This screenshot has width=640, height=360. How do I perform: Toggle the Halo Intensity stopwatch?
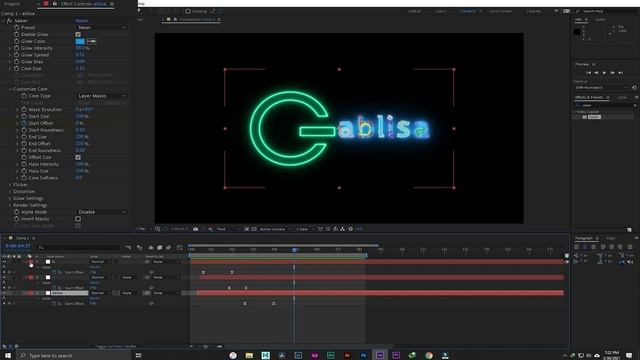[x=24, y=164]
